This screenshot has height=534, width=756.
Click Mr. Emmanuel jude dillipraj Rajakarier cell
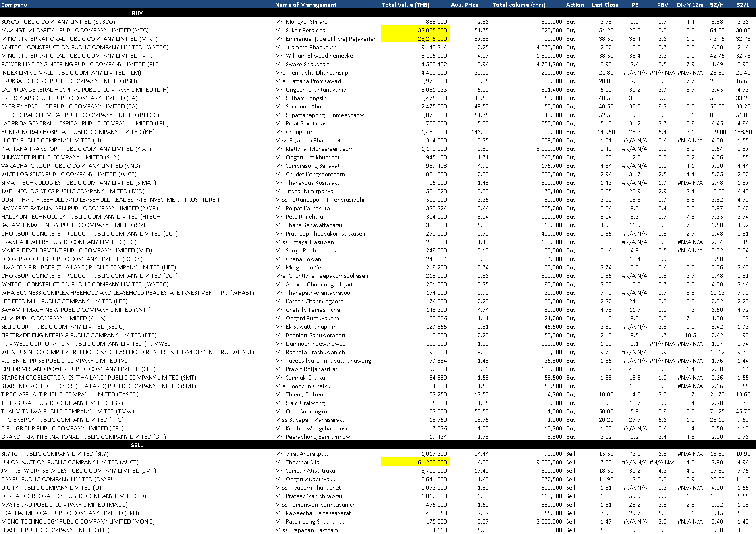[x=325, y=39]
